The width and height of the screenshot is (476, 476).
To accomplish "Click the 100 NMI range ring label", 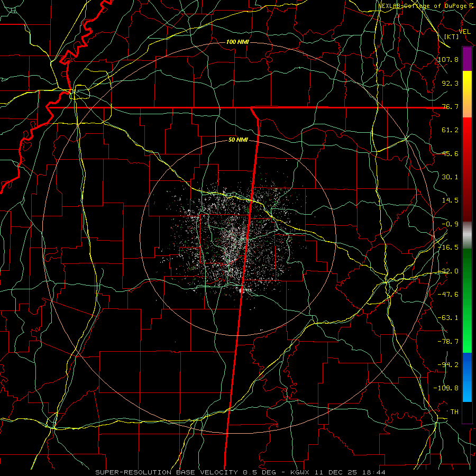I will 237,42.
